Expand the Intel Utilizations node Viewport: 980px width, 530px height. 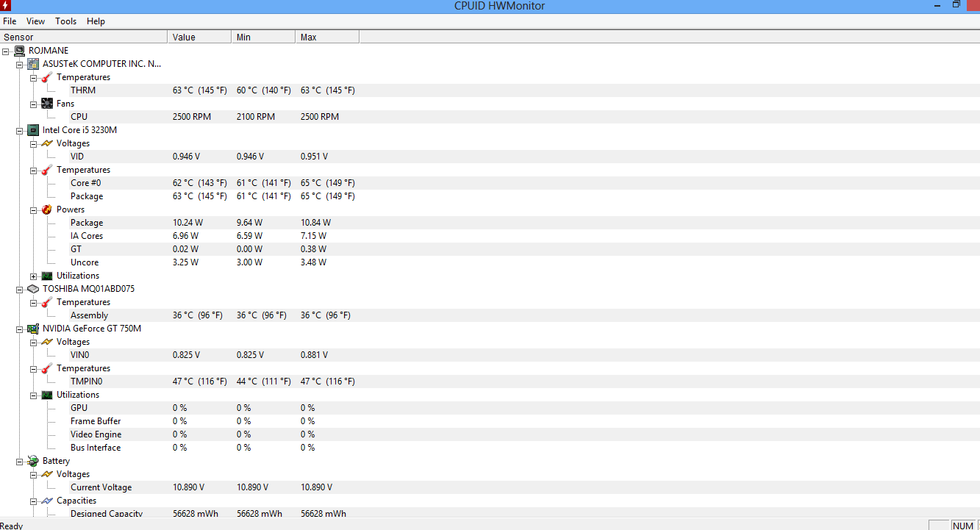(x=34, y=276)
